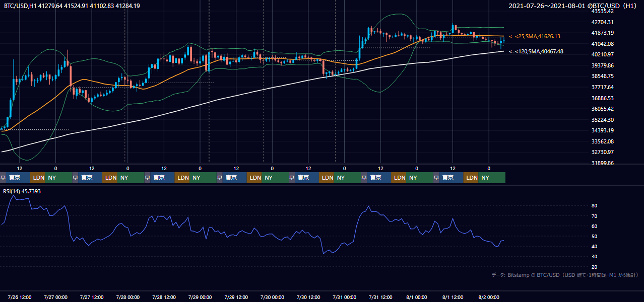Click RSI scale level 70

pos(594,216)
